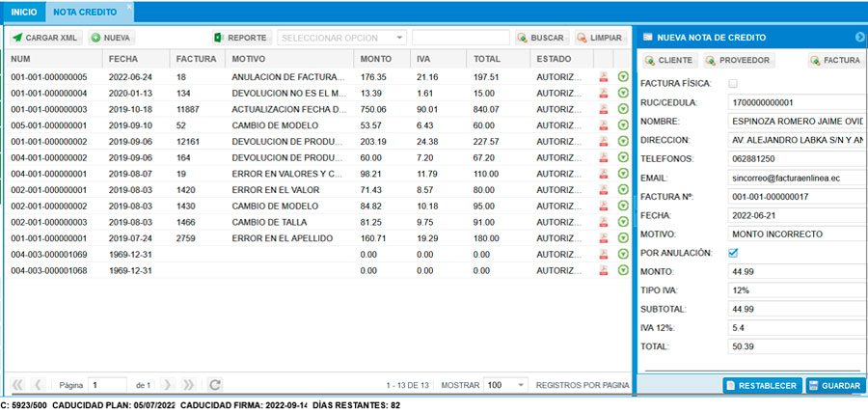Uncheck the Por Anulación checkbox
The width and height of the screenshot is (868, 413).
733,253
